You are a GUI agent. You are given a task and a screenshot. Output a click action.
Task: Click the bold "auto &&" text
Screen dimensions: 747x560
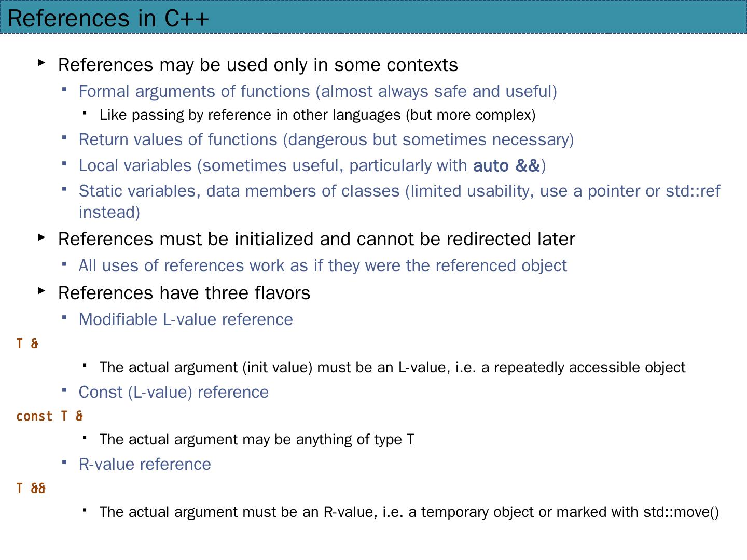click(506, 166)
